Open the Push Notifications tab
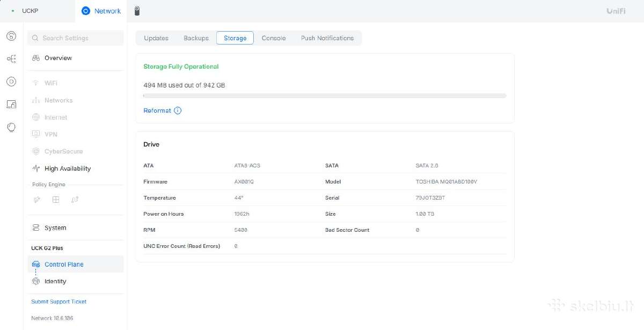The width and height of the screenshot is (644, 330). point(327,38)
